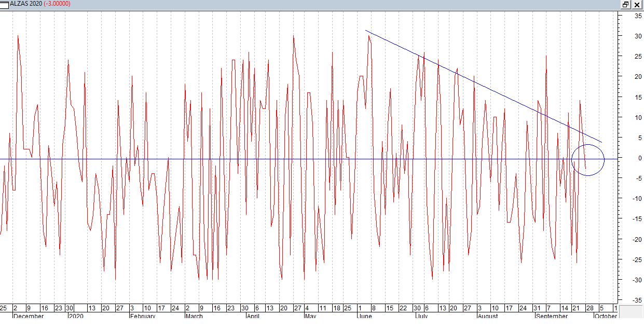Close the ALZAS 2020 chart window

[x=637, y=4]
